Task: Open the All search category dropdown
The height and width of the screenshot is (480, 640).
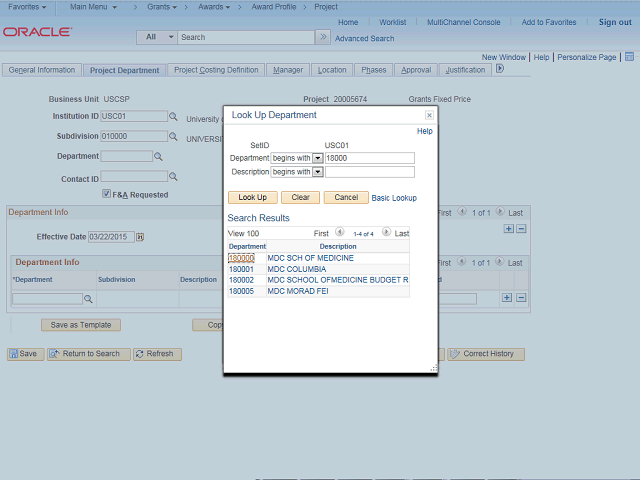Action: [157, 37]
